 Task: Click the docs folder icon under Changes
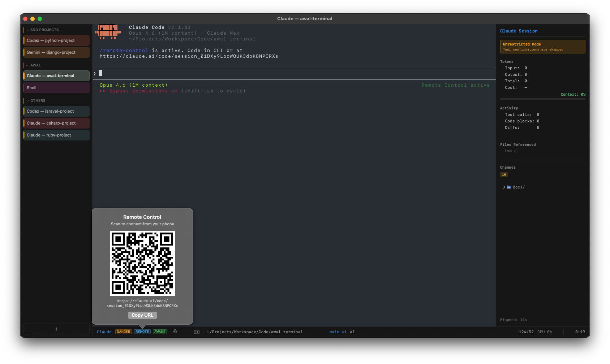point(509,187)
